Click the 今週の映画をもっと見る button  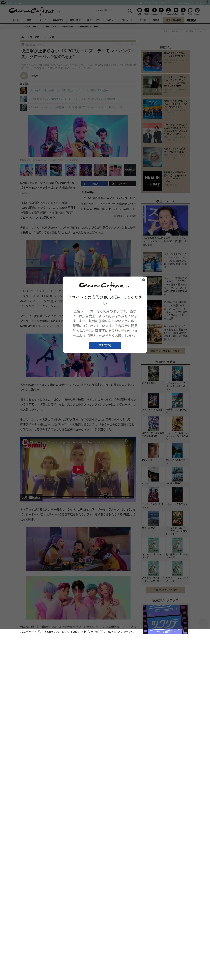165,589
